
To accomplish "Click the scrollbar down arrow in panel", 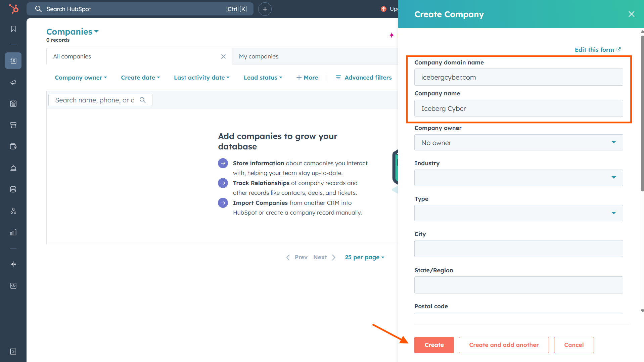I will (x=642, y=311).
